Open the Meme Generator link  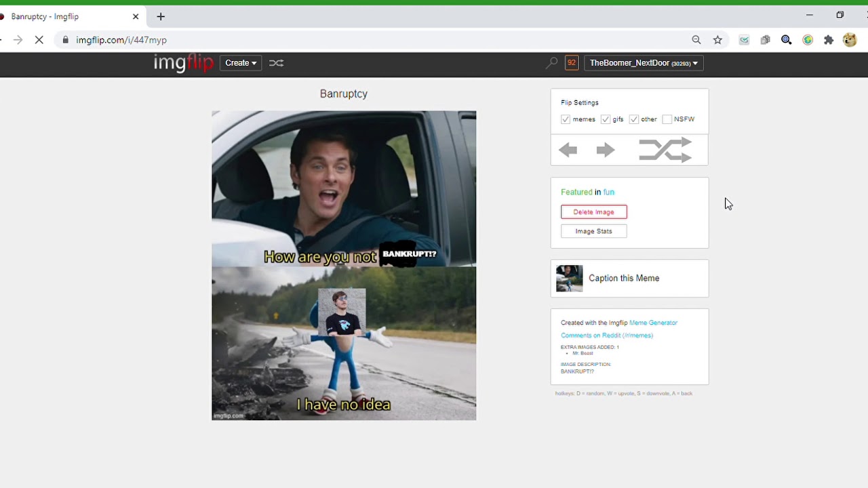653,323
